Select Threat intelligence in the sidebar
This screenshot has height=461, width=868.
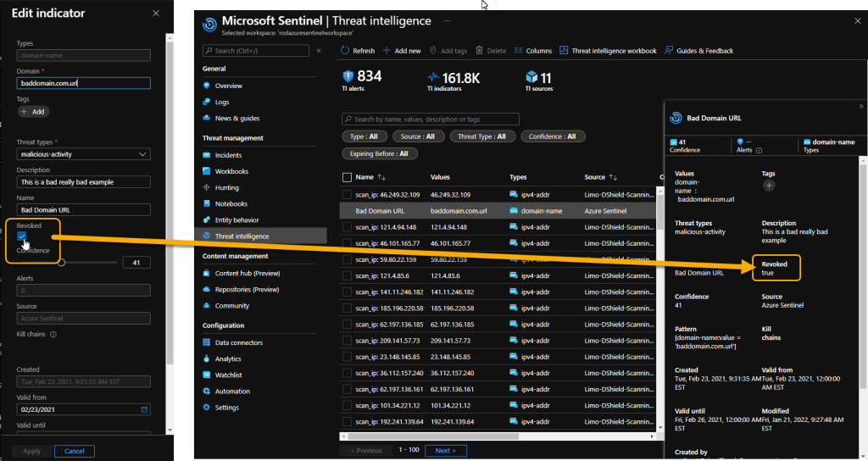click(261, 236)
